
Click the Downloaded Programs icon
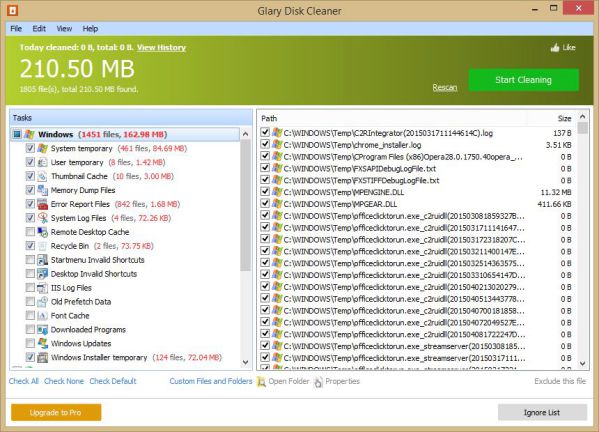tap(42, 329)
